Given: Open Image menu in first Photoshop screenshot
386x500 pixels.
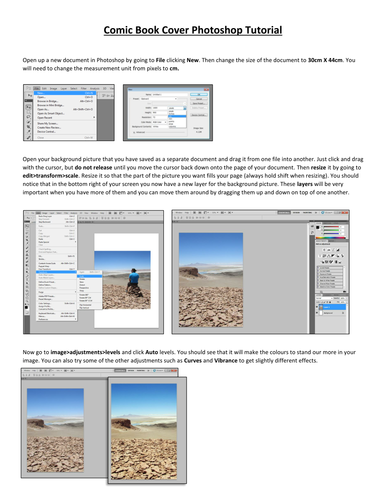Looking at the screenshot, I should [x=54, y=89].
